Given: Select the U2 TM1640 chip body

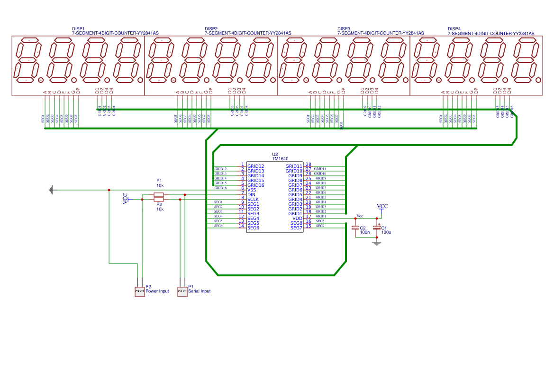Looking at the screenshot, I should pos(274,197).
